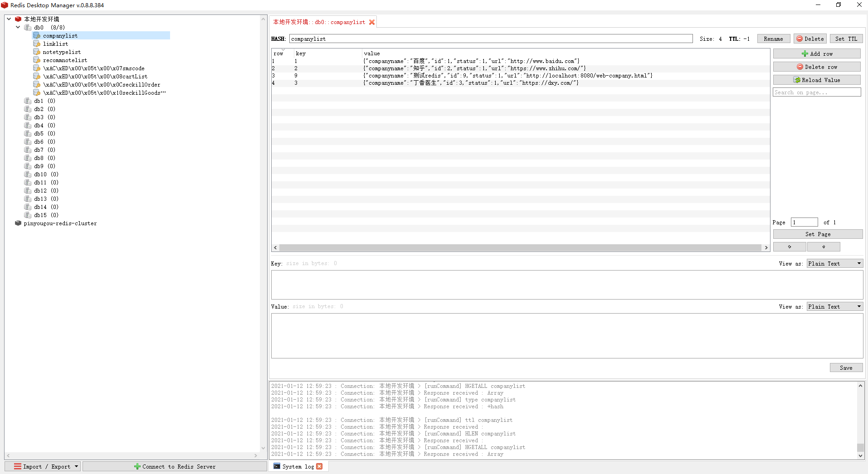Open Import / Export dropdown menu
Screen dimensions: 868x474
click(x=43, y=466)
